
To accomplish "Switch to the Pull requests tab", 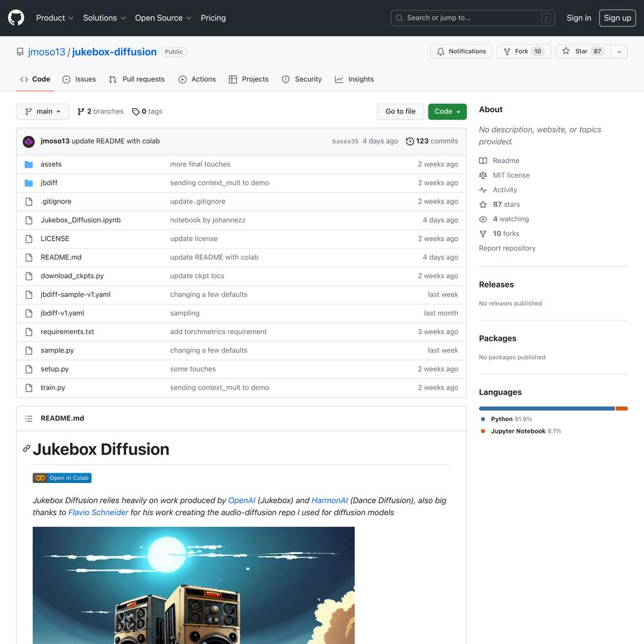I will point(137,79).
